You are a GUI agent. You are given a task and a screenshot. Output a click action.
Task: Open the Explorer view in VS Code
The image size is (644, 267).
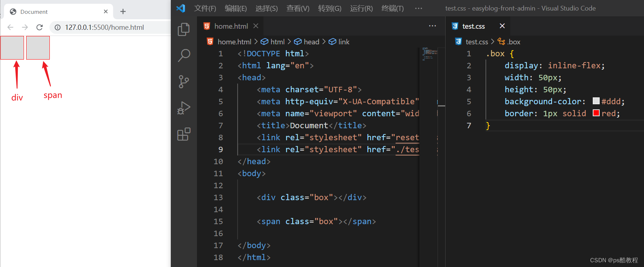pos(184,29)
